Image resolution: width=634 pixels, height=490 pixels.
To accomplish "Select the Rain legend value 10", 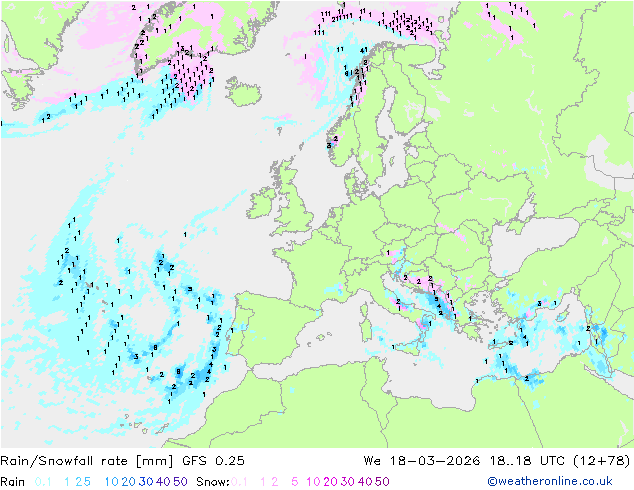I will point(111,482).
